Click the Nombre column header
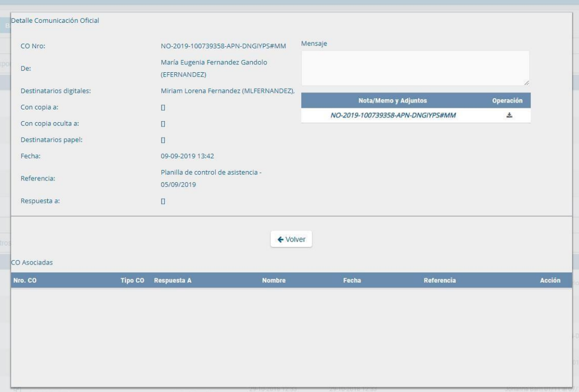This screenshot has width=579, height=392. [274, 280]
